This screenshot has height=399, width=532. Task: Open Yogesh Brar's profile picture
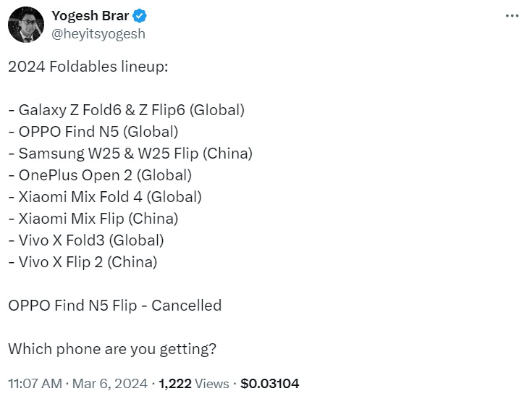click(x=25, y=25)
